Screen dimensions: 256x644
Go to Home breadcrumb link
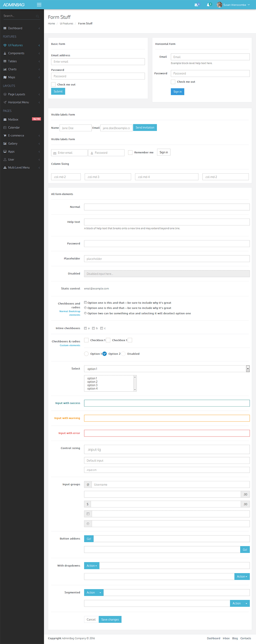coord(51,24)
